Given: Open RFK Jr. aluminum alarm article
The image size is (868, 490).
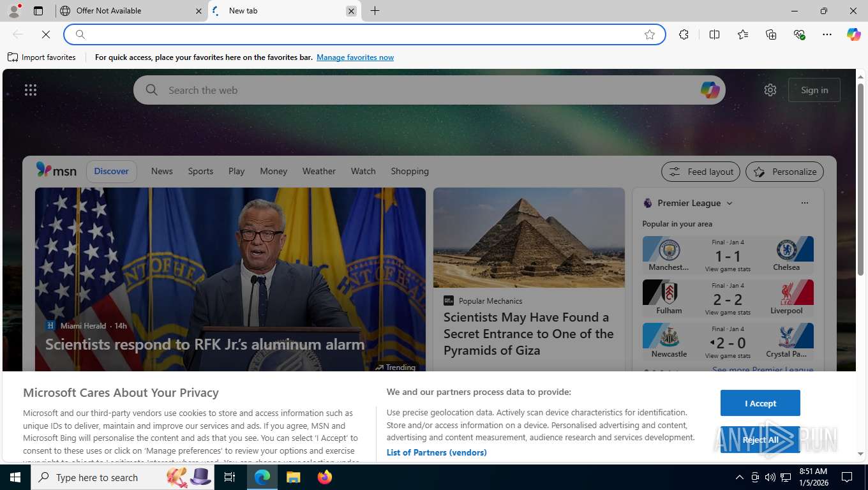Looking at the screenshot, I should (x=205, y=345).
